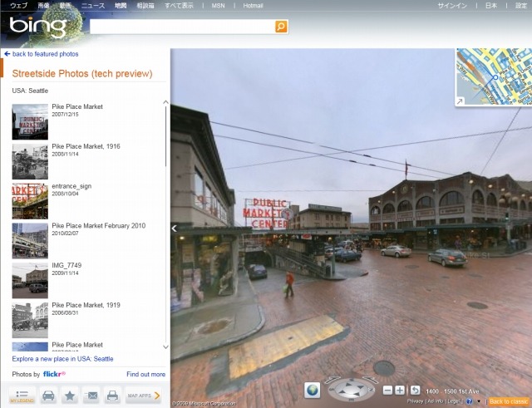The height and width of the screenshot is (408, 532).
Task: Click the left arrow collapse panel handle
Action: (175, 229)
